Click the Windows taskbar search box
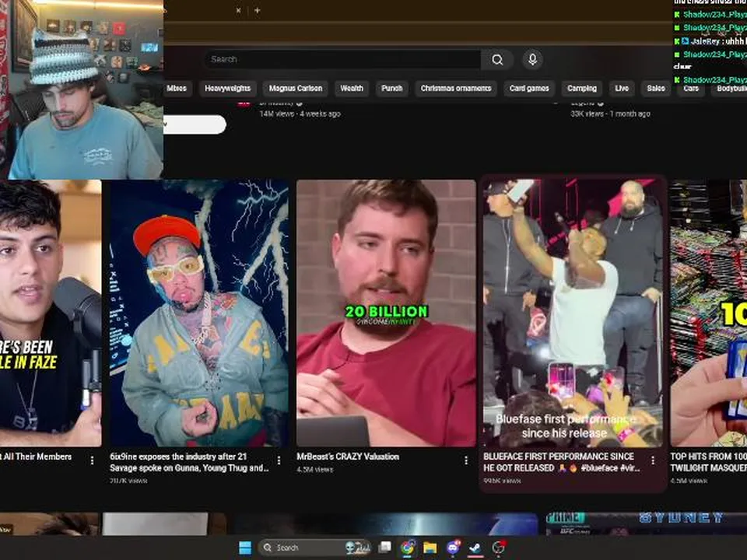Screen dimensions: 747x560 tap(314, 548)
